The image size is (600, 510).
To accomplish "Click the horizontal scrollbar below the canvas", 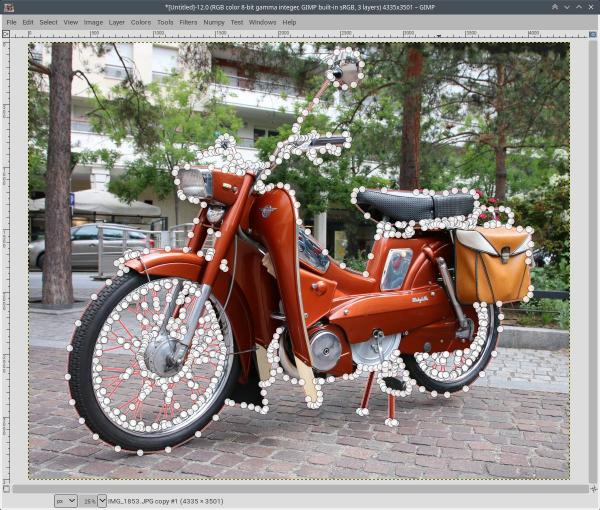I will click(x=300, y=489).
